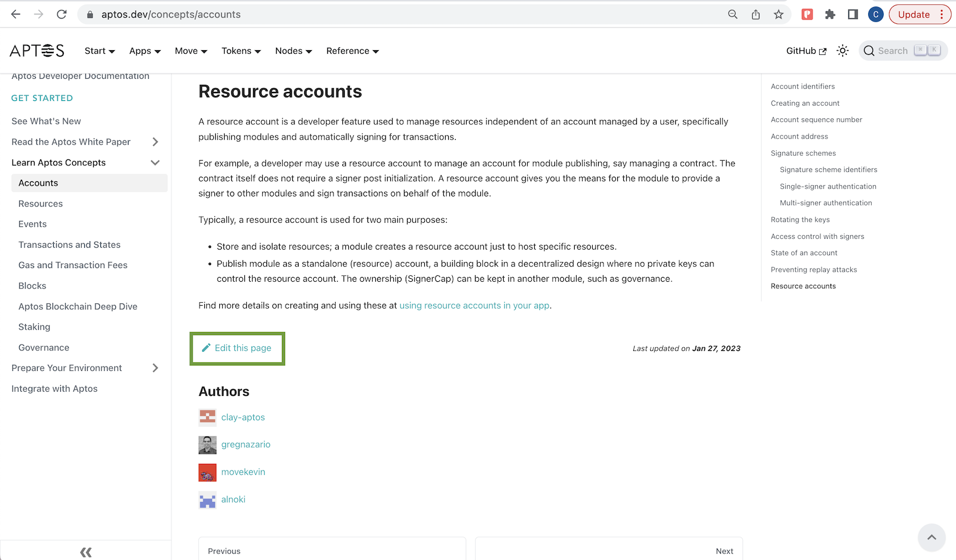Open the browser extensions puzzle icon

click(830, 14)
